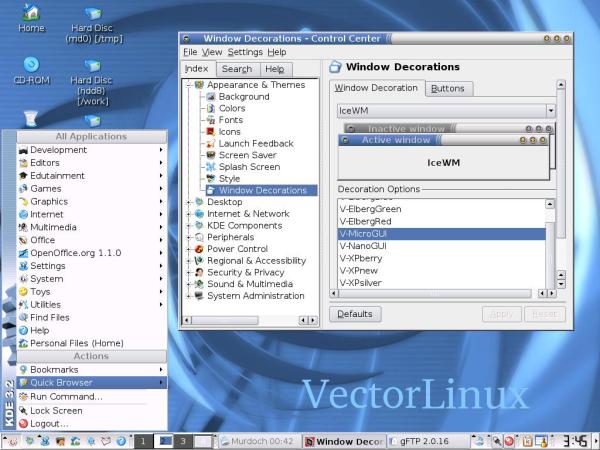Click the Icons module icon in the tree

pos(210,132)
